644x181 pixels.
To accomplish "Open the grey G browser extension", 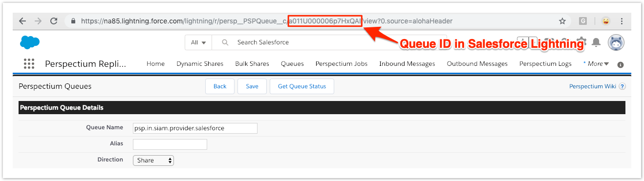I will [x=583, y=21].
